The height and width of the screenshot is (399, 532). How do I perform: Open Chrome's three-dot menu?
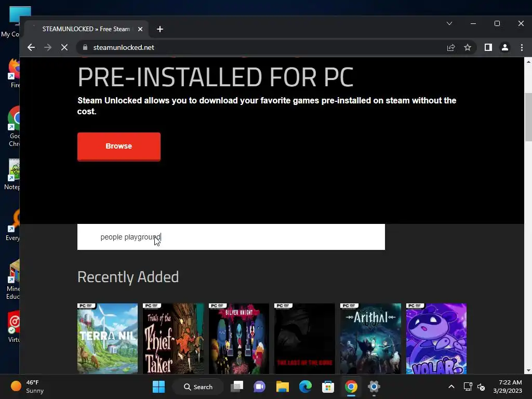pyautogui.click(x=522, y=47)
